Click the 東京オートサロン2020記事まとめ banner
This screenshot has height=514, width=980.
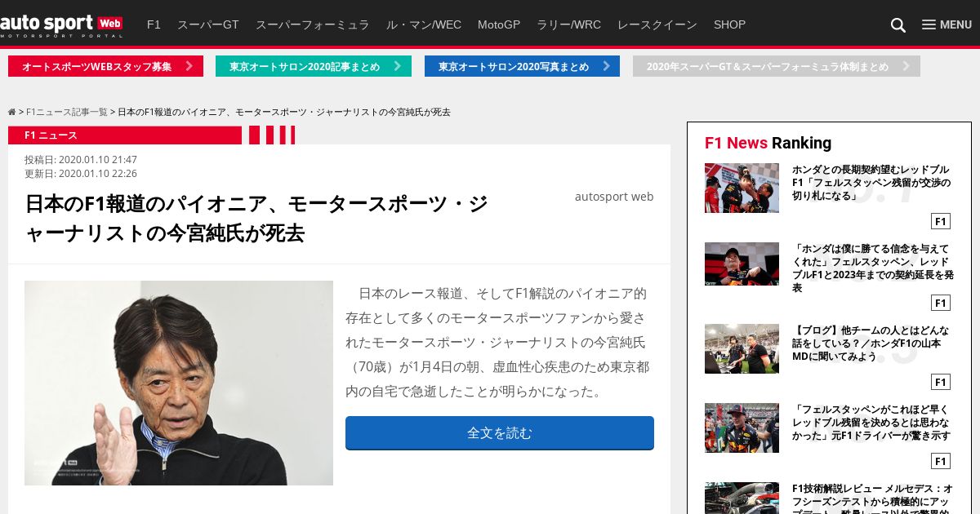314,66
